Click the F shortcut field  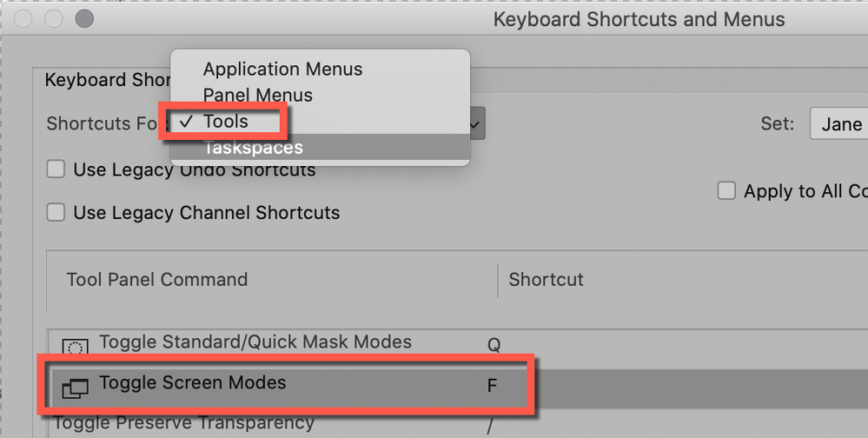coord(492,384)
